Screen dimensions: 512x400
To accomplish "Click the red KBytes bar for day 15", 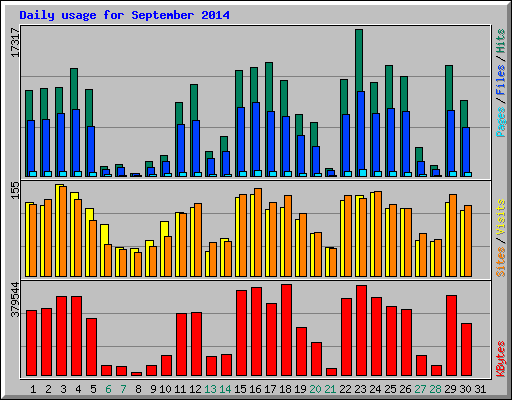I will point(241,333).
